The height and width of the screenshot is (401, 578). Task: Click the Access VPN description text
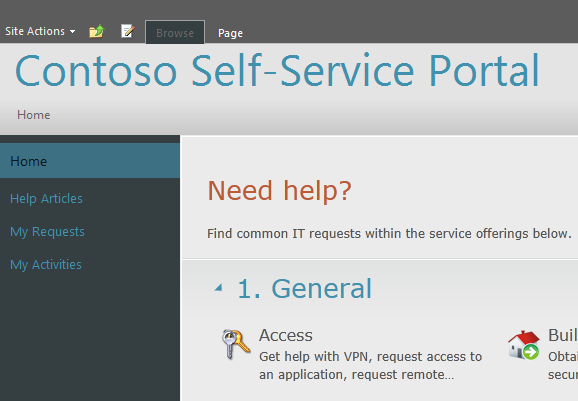click(x=370, y=365)
